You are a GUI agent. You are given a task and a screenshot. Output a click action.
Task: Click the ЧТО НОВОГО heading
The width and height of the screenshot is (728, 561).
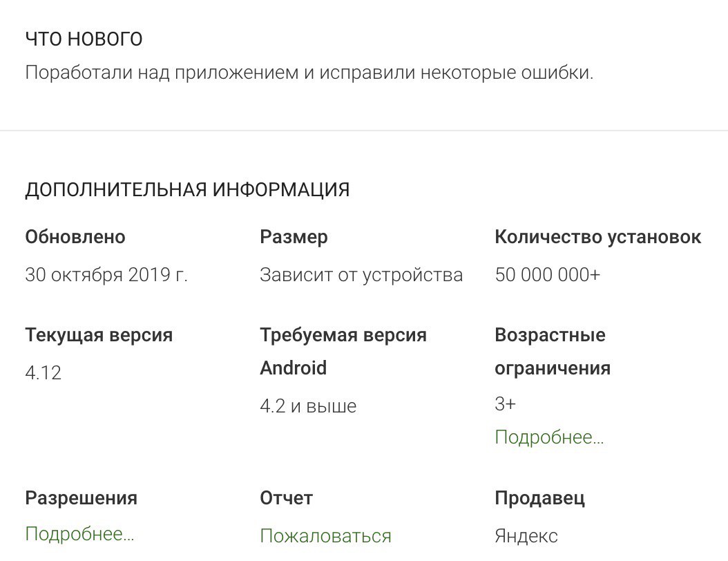tap(84, 39)
